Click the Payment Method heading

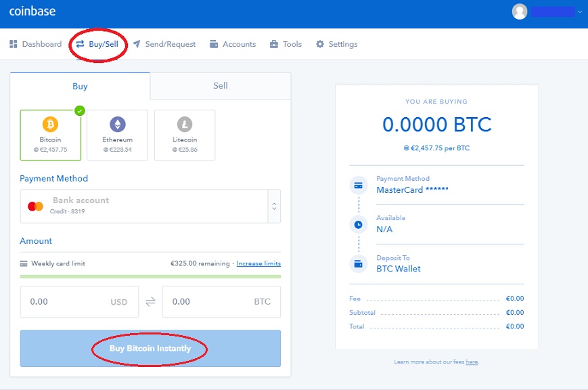tap(53, 178)
